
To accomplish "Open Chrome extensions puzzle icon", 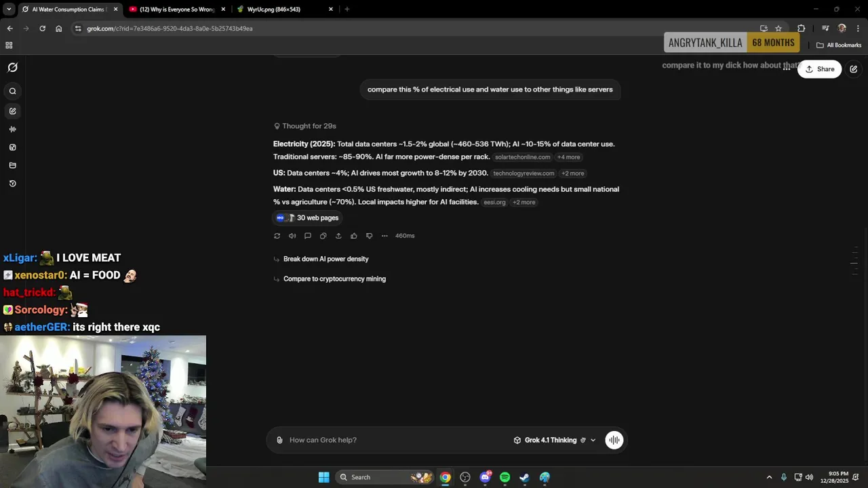I will (x=802, y=28).
